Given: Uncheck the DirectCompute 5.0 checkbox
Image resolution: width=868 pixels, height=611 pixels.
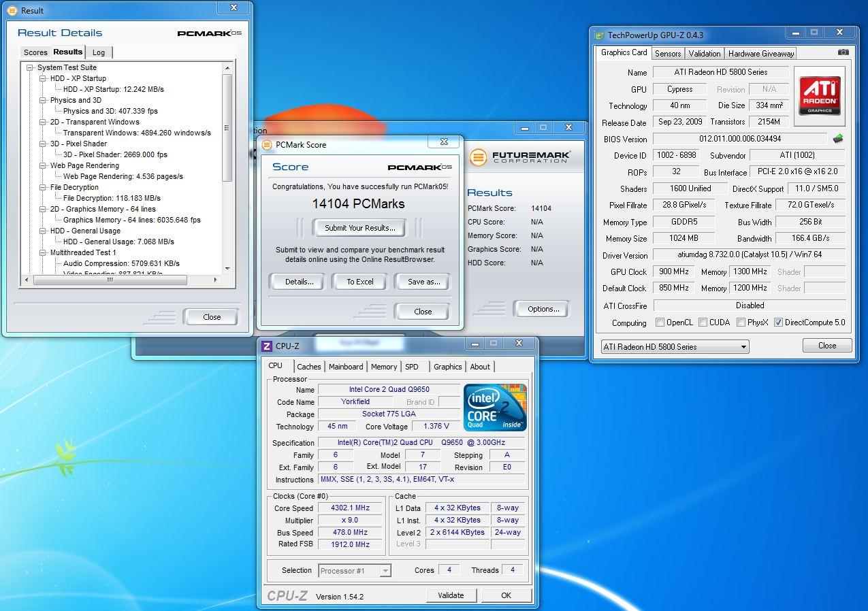Looking at the screenshot, I should tap(778, 323).
